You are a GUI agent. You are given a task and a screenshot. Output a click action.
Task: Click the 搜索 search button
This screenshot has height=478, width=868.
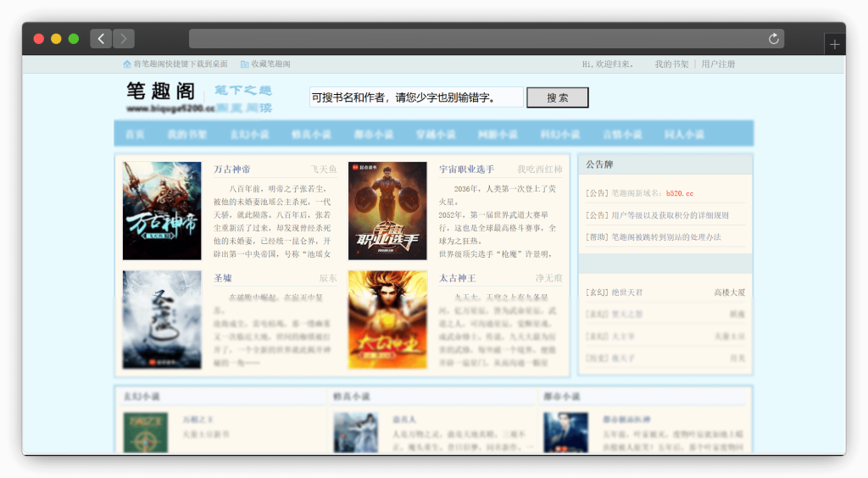tap(558, 97)
